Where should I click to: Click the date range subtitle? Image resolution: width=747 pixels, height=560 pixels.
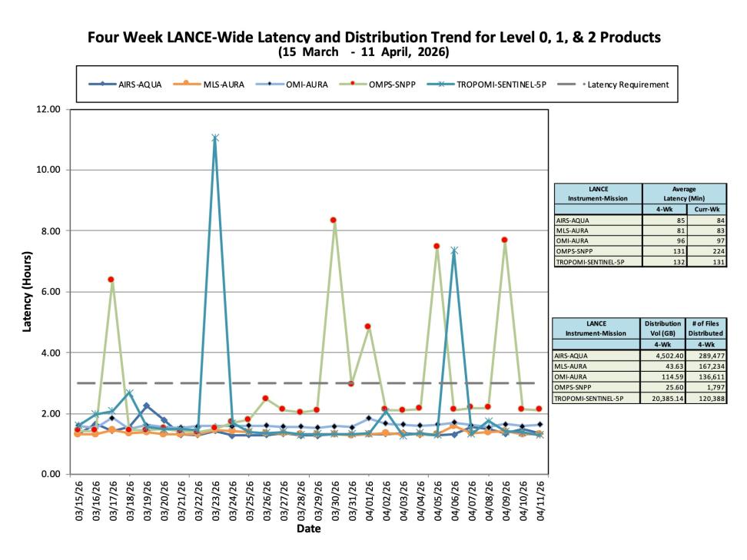click(364, 52)
